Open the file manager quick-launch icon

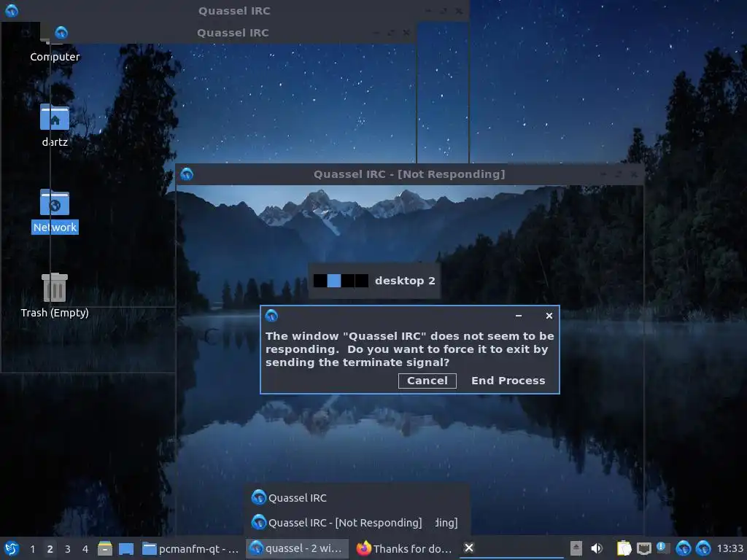pos(105,548)
